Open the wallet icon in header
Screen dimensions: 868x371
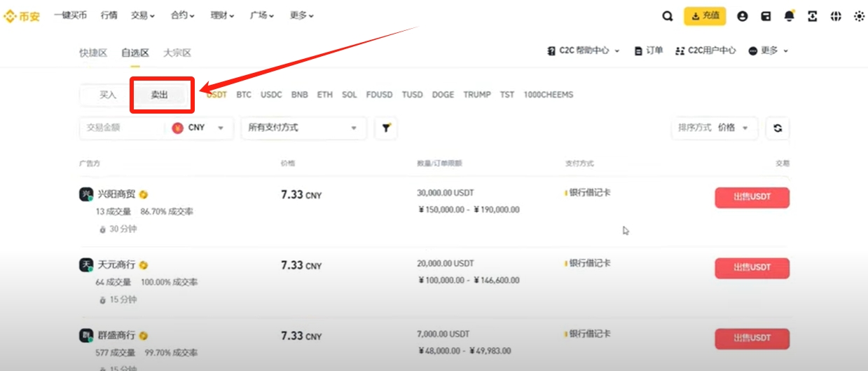point(766,16)
